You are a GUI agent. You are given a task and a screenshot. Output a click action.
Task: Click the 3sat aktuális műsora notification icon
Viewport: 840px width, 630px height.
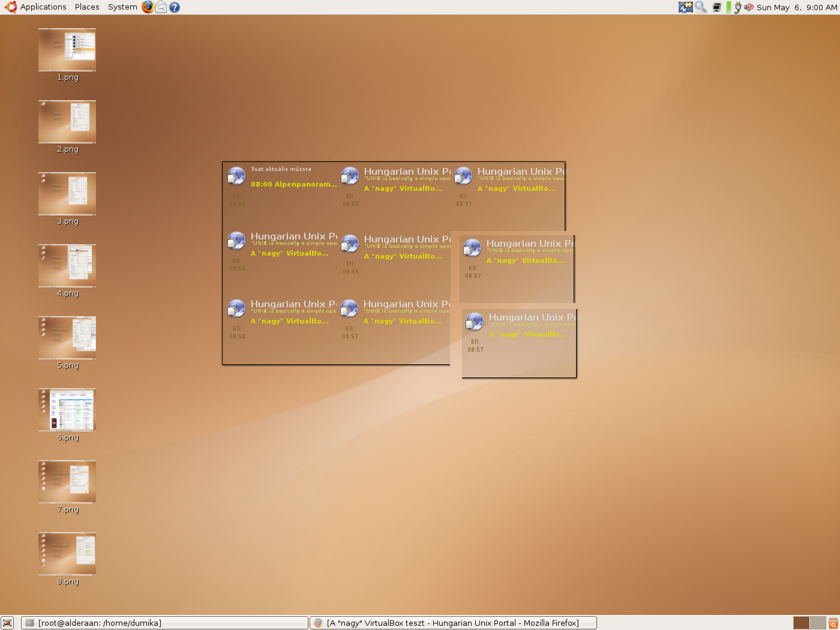(236, 176)
